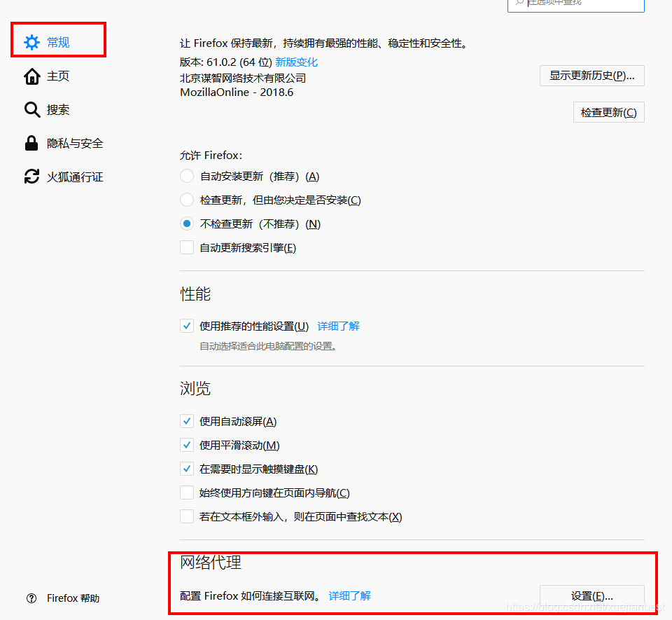This screenshot has height=620, width=672.
Task: Select the 常规 category label
Action: point(58,43)
